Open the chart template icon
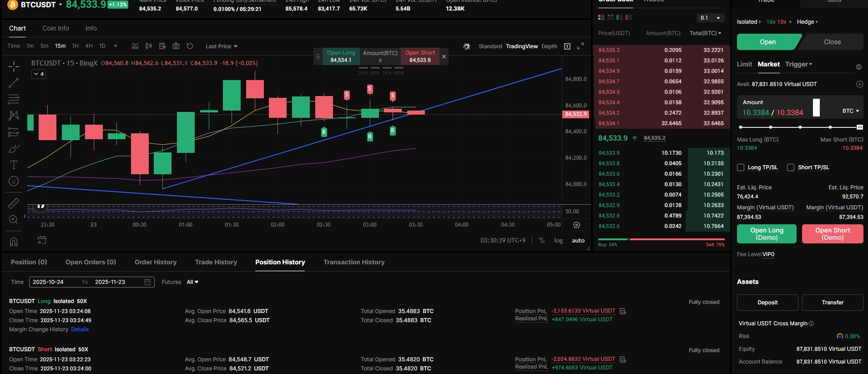The height and width of the screenshot is (374, 868). (162, 46)
